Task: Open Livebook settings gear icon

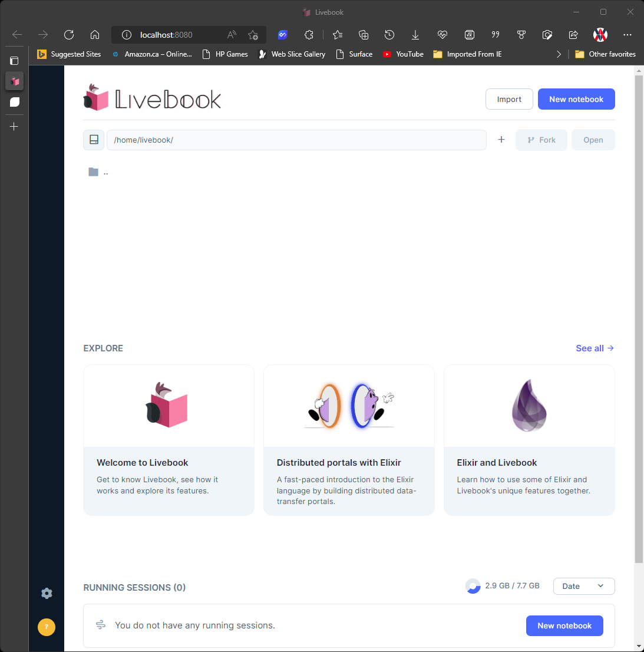Action: pyautogui.click(x=47, y=594)
